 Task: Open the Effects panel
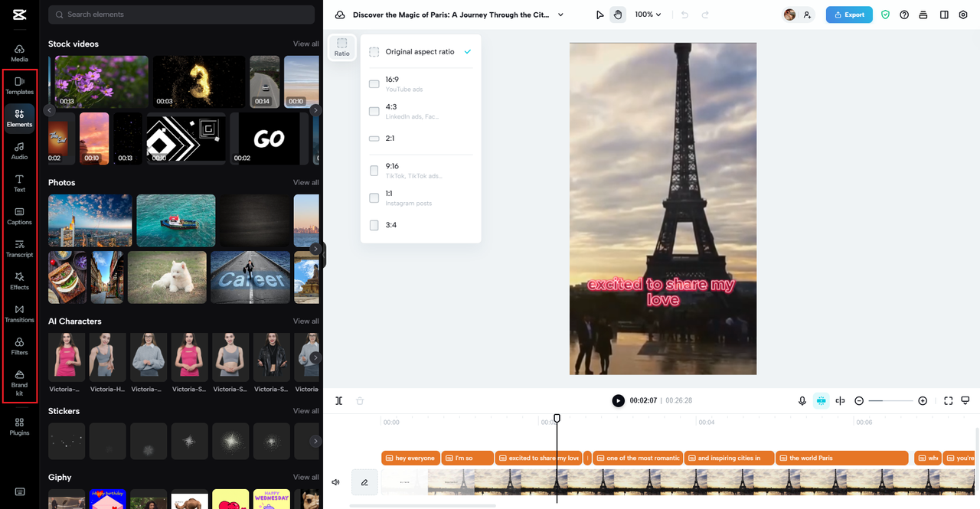coord(19,281)
